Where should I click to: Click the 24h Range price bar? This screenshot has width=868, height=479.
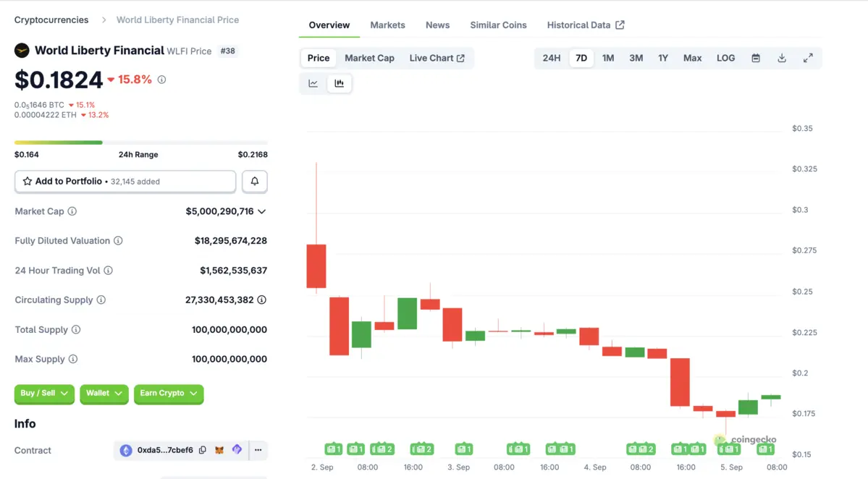[x=141, y=143]
